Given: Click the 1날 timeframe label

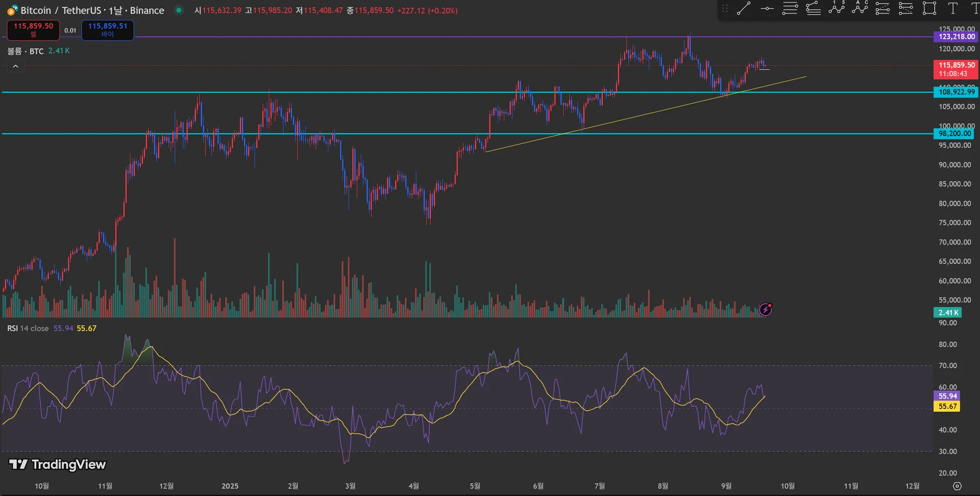Looking at the screenshot, I should tap(115, 10).
